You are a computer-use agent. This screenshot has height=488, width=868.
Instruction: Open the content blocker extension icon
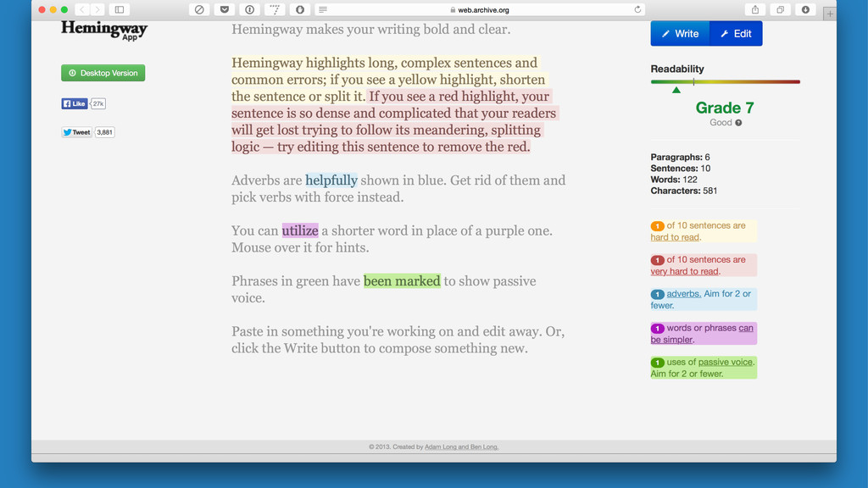click(199, 9)
